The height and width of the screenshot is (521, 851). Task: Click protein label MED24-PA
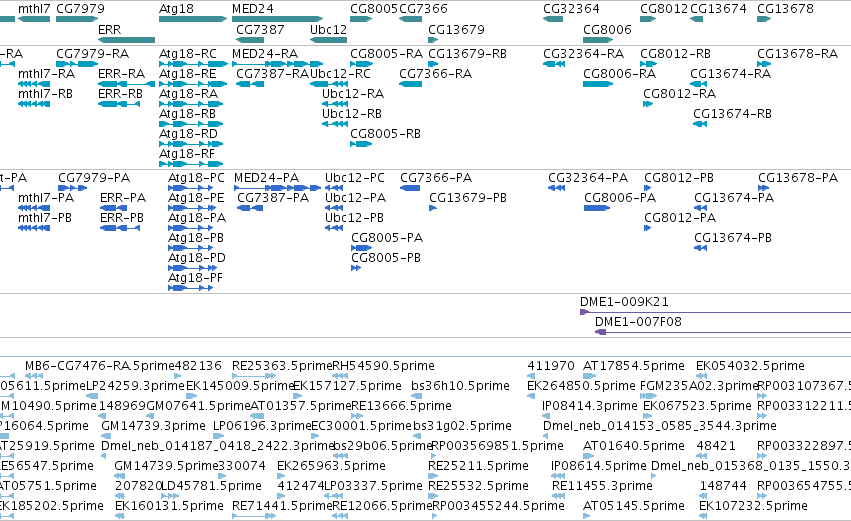click(x=266, y=178)
